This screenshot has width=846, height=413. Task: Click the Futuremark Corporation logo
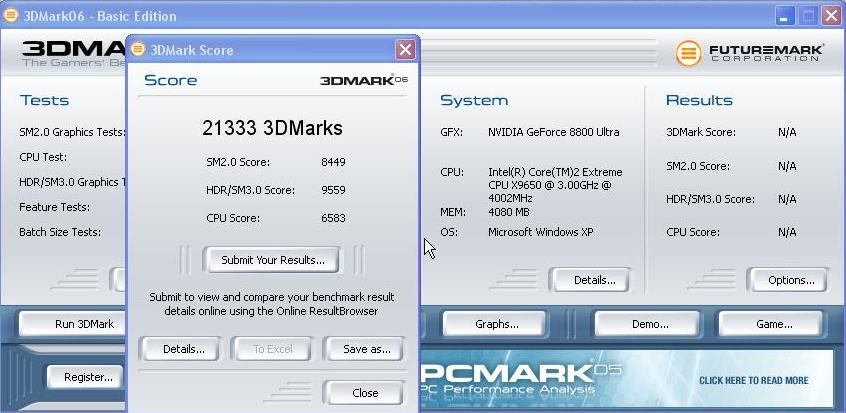coord(749,53)
